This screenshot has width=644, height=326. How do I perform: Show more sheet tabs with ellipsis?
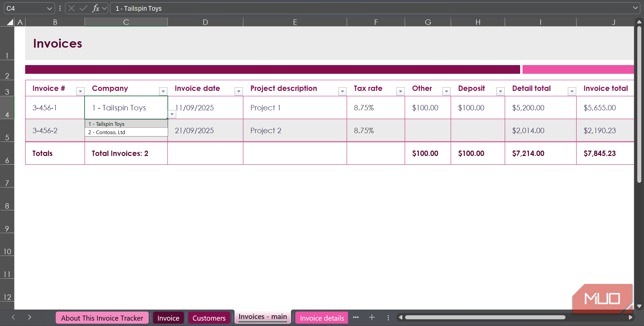[356, 317]
